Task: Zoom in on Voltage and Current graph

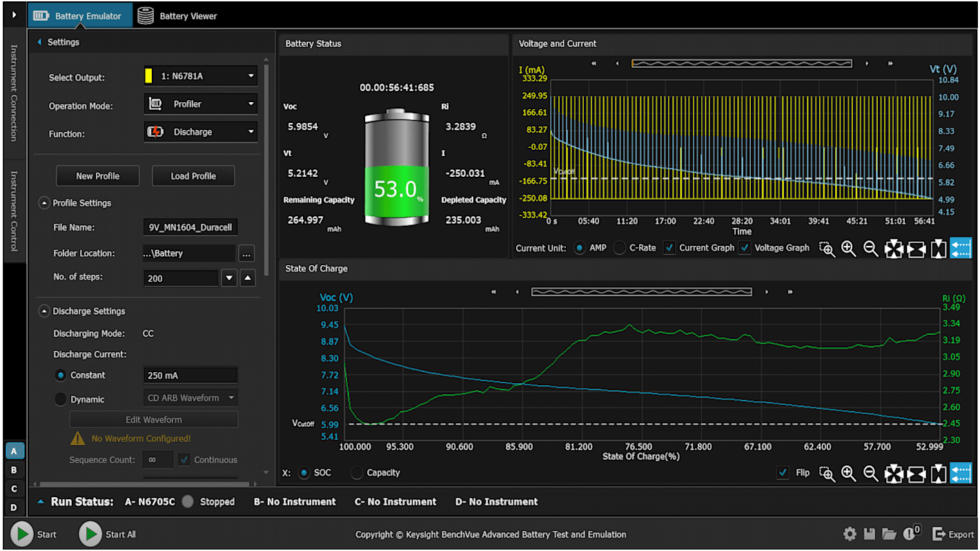Action: (x=849, y=249)
